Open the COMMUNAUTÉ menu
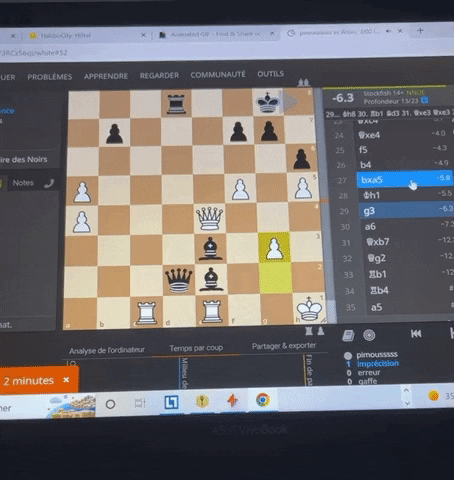The image size is (454, 480). point(218,75)
